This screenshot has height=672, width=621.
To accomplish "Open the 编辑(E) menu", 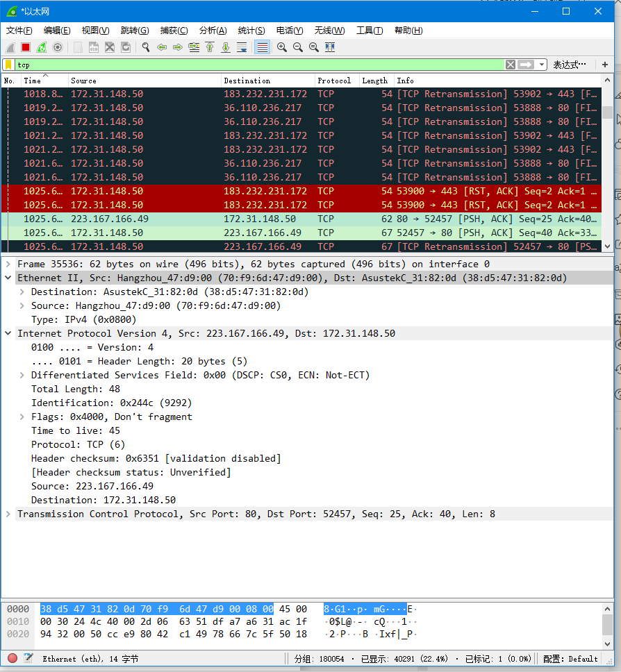I will tap(56, 31).
